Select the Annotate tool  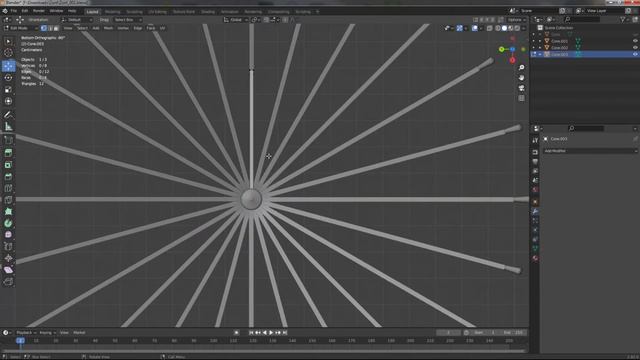pyautogui.click(x=8, y=115)
